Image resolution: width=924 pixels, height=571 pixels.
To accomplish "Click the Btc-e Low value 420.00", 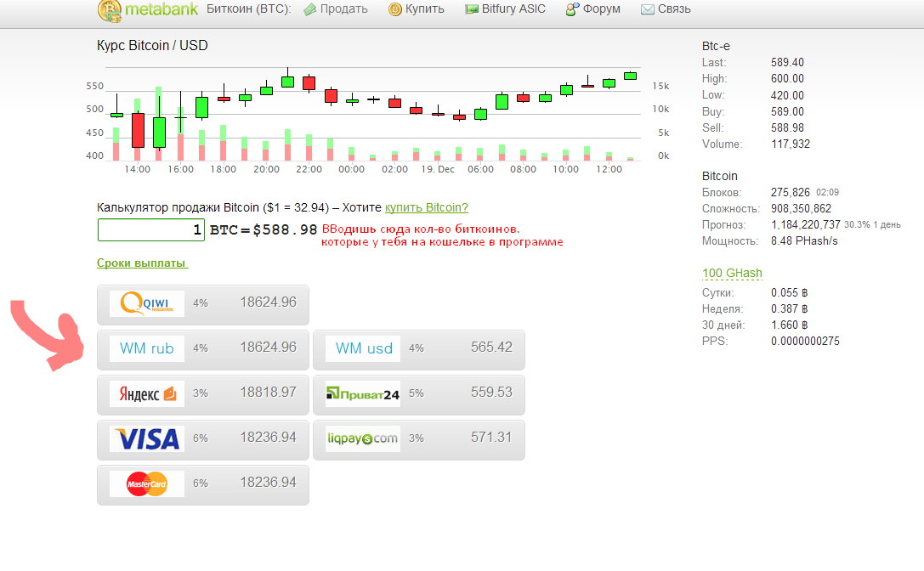I will pos(787,95).
